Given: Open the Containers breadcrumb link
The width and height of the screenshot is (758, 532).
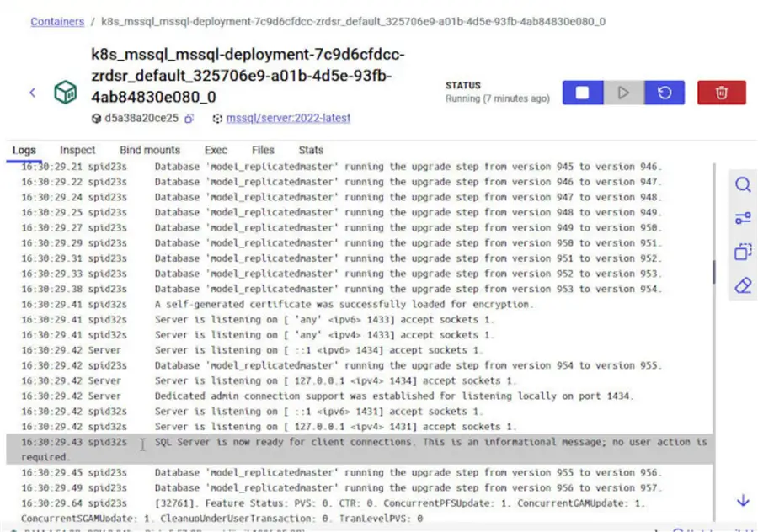Looking at the screenshot, I should pos(57,22).
